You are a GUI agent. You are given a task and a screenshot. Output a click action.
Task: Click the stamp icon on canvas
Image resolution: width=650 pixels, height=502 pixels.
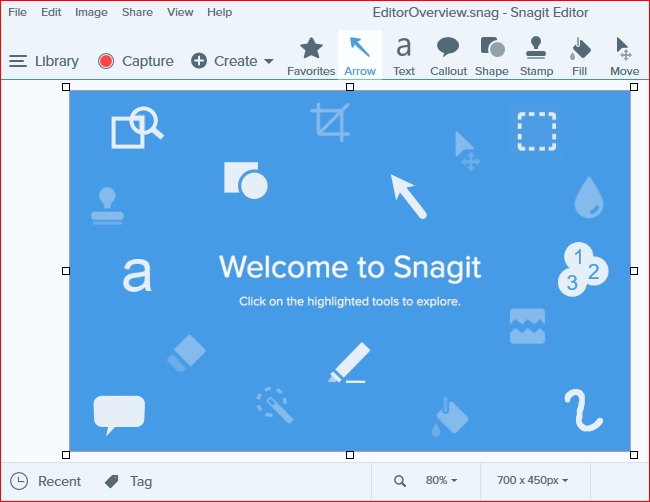tap(107, 206)
